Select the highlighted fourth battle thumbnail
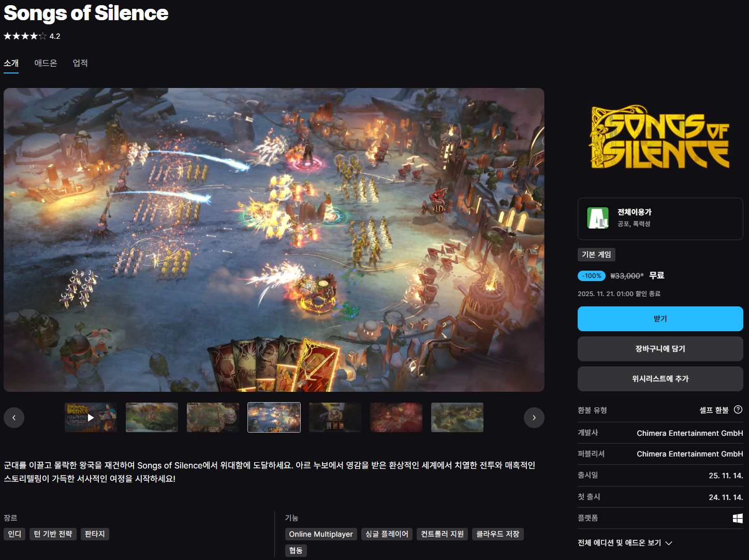This screenshot has width=749, height=560. (274, 417)
